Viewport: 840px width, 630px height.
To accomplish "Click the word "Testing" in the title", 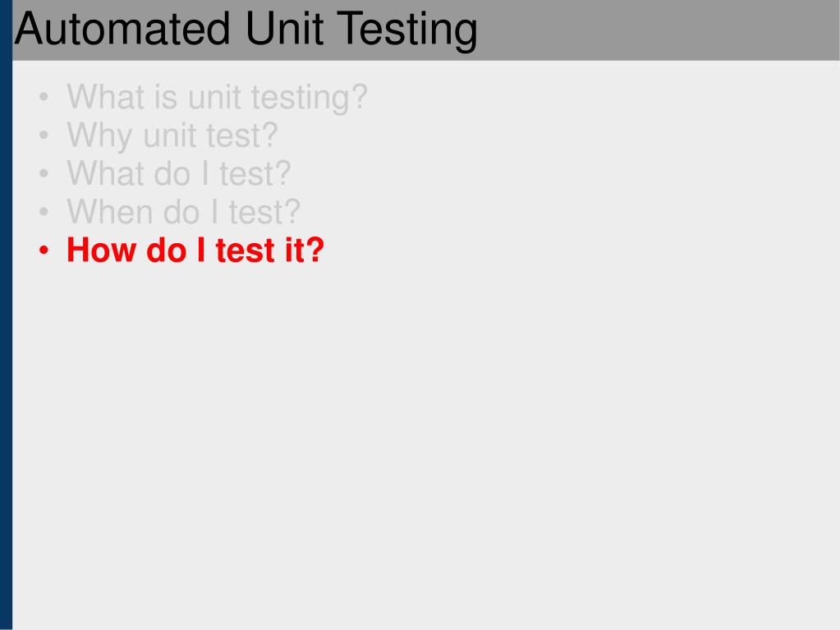I will 407,31.
